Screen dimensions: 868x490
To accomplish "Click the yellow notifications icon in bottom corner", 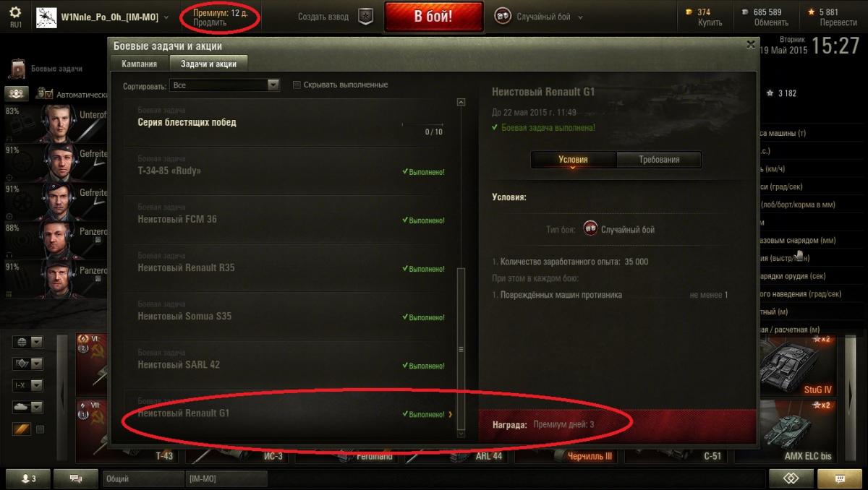I will click(840, 478).
